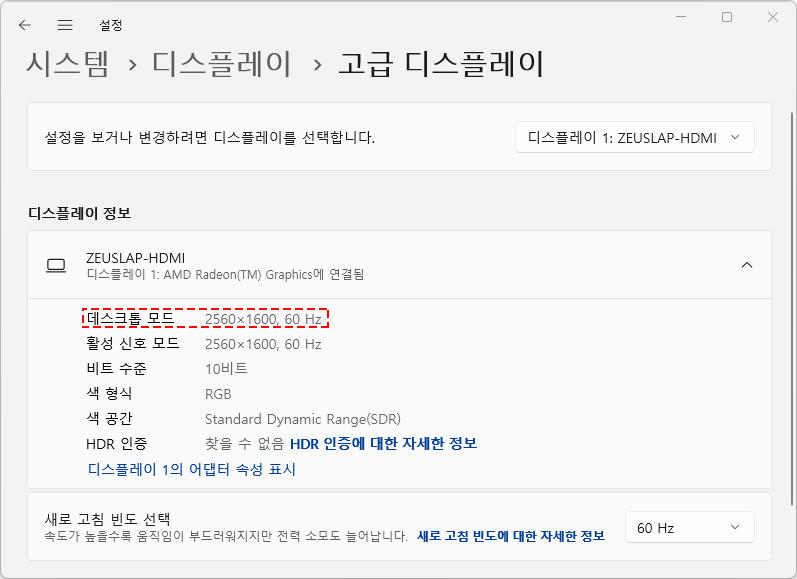The width and height of the screenshot is (797, 579).
Task: Click the RGB value
Action: pos(218,394)
